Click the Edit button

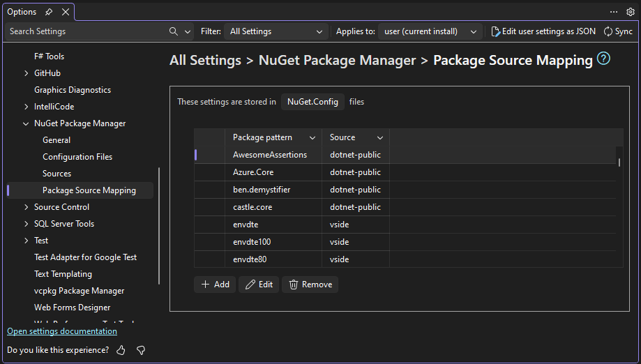point(259,285)
